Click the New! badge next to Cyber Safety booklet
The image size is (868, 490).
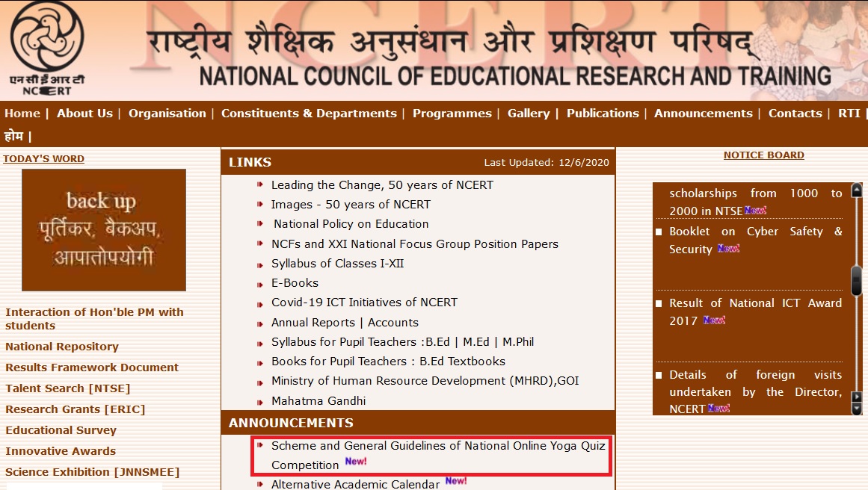(728, 248)
